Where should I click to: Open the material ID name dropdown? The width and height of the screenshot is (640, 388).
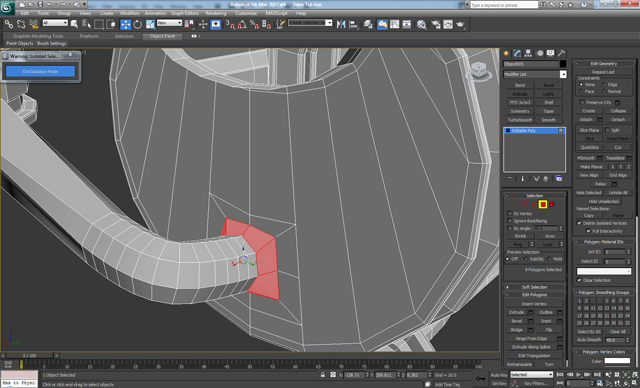click(x=604, y=271)
